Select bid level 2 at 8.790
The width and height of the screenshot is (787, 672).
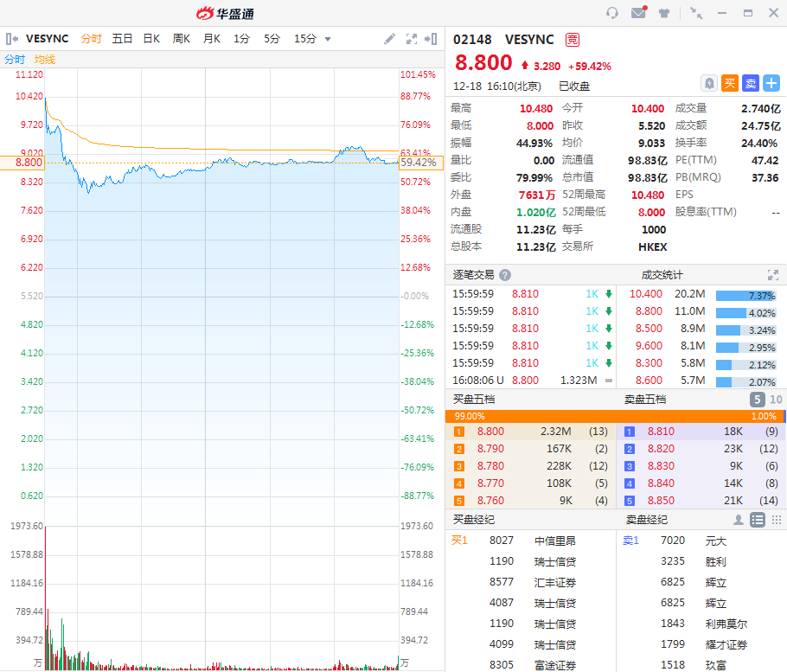click(530, 449)
